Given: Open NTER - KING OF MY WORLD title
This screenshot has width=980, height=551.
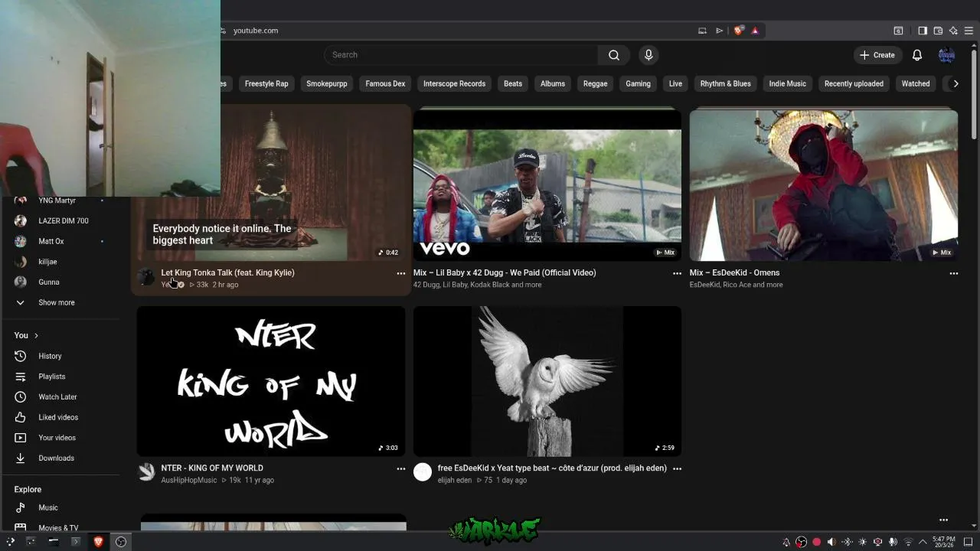Looking at the screenshot, I should [212, 468].
